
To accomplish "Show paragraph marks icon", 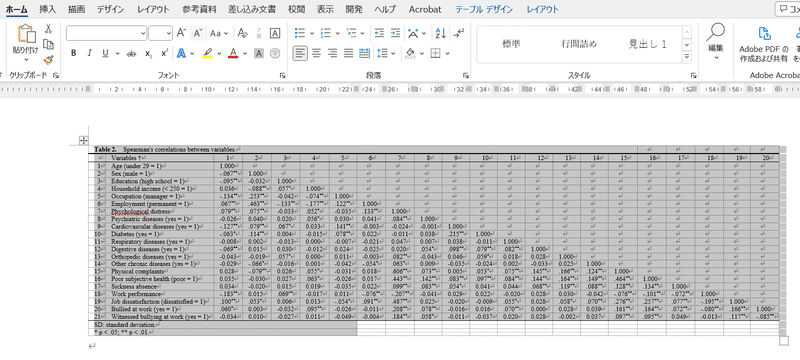I will 459,34.
